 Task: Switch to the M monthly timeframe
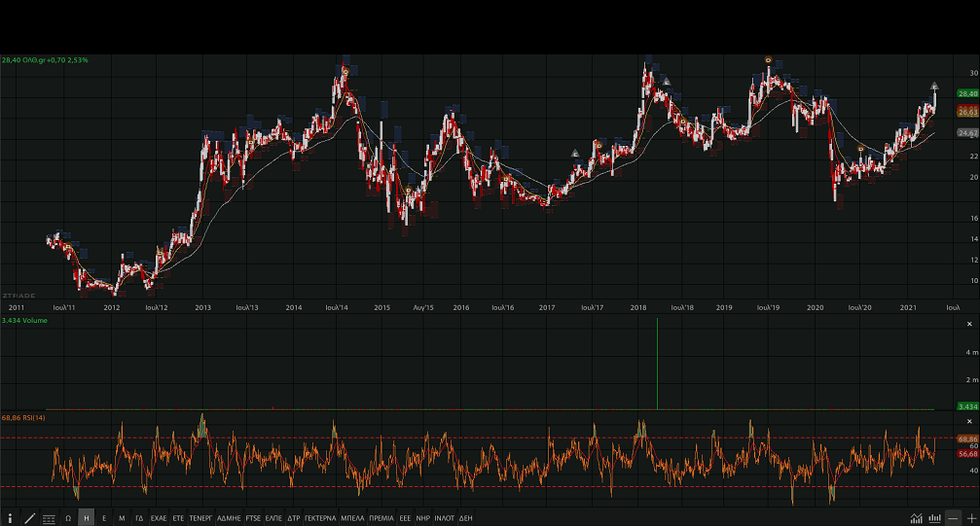tap(122, 518)
